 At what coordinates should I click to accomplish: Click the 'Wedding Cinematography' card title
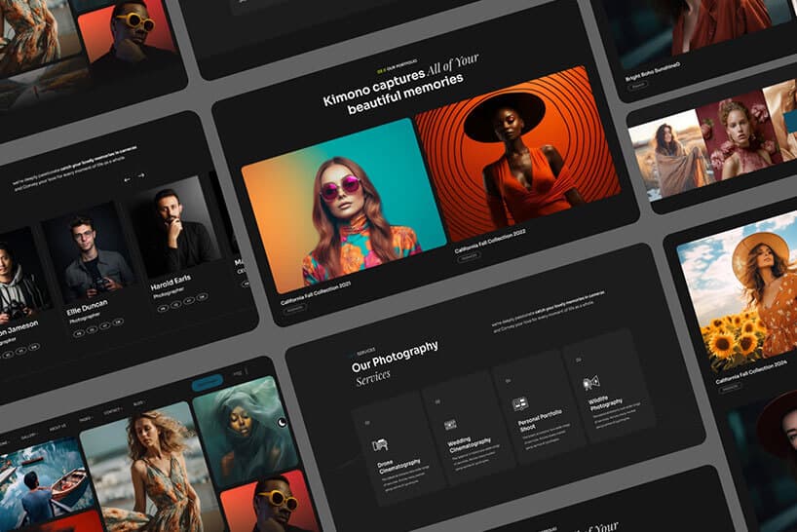click(x=470, y=444)
